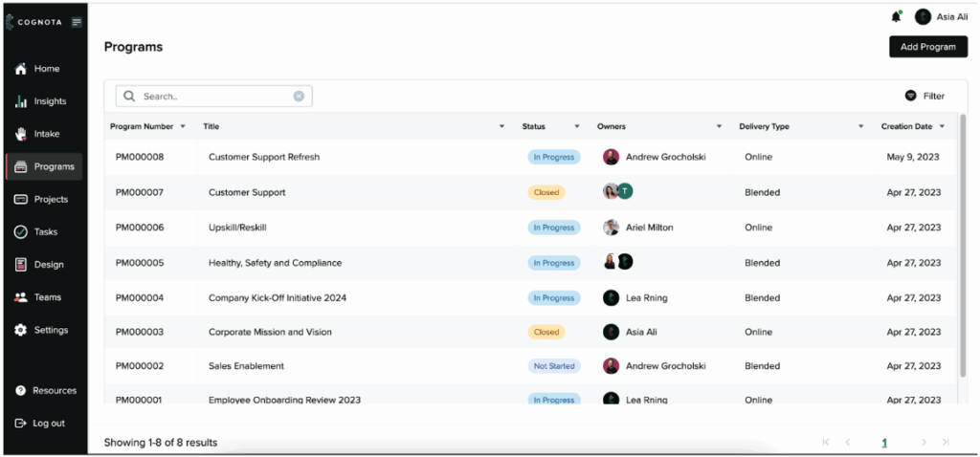The height and width of the screenshot is (457, 980).
Task: Expand the Status column dropdown arrow
Action: pos(576,126)
